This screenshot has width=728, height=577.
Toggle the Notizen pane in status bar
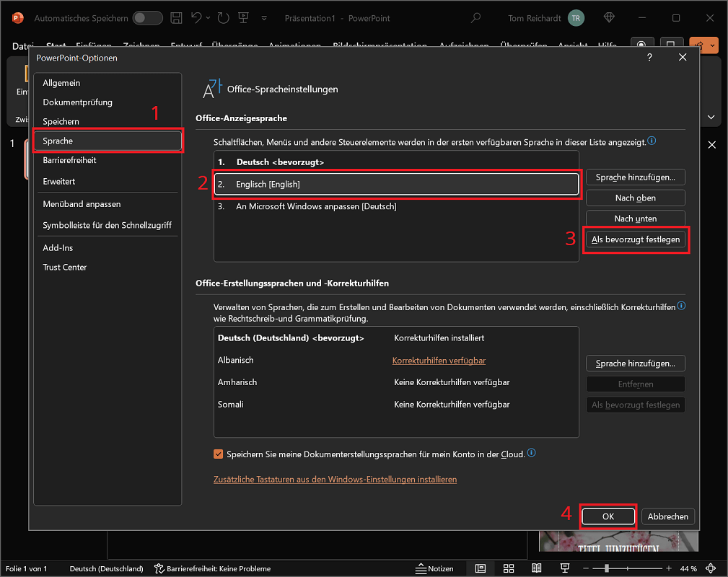pyautogui.click(x=434, y=568)
